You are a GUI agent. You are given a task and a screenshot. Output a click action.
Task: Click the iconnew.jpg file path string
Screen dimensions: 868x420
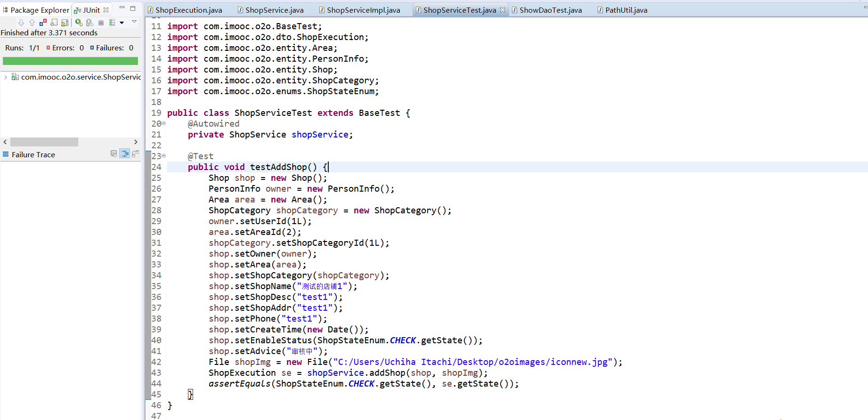pyautogui.click(x=473, y=362)
